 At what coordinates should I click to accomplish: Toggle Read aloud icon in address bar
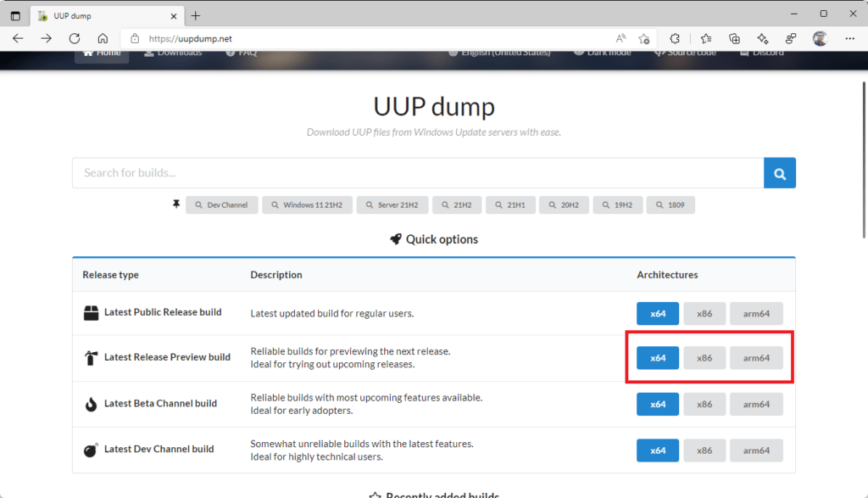(620, 38)
